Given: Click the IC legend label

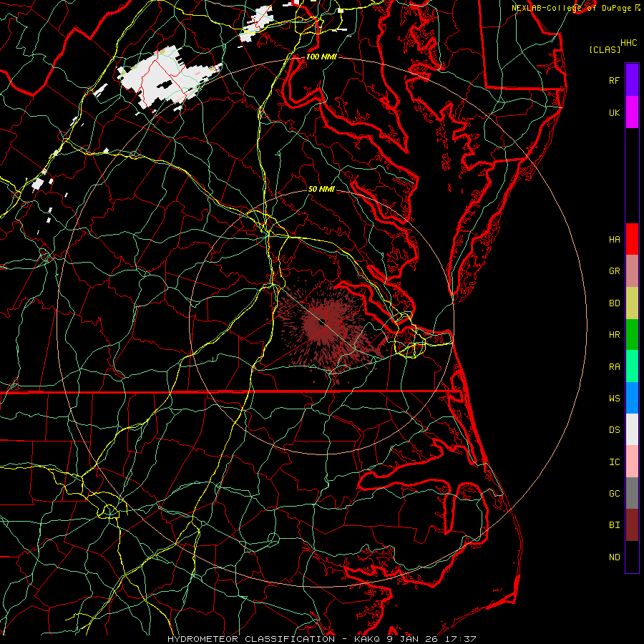Looking at the screenshot, I should [x=615, y=462].
